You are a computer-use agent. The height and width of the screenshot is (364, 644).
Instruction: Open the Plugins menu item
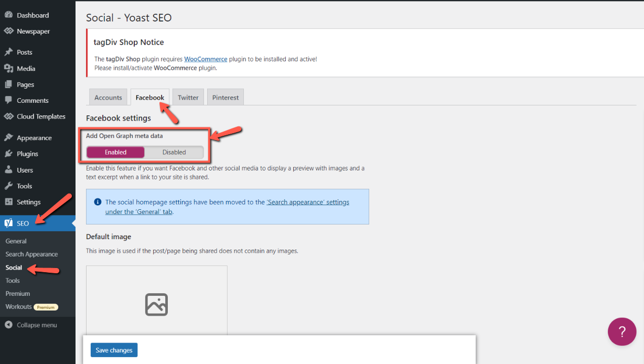38,154
